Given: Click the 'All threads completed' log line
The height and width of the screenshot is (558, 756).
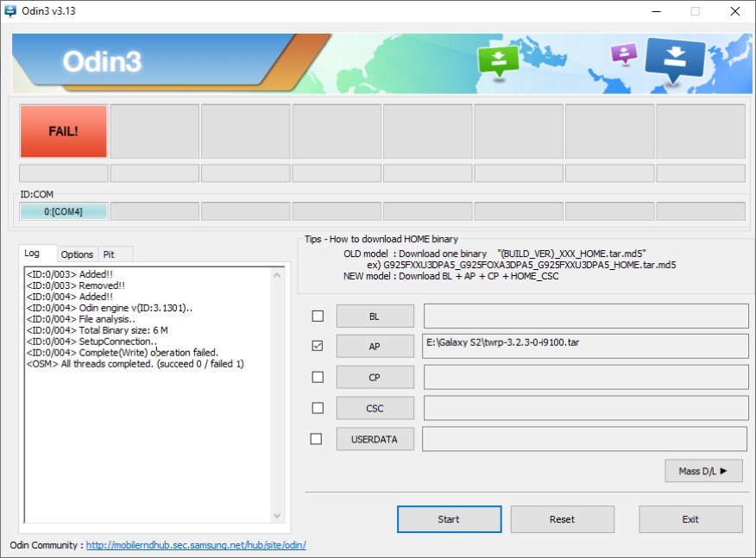Looking at the screenshot, I should (135, 364).
